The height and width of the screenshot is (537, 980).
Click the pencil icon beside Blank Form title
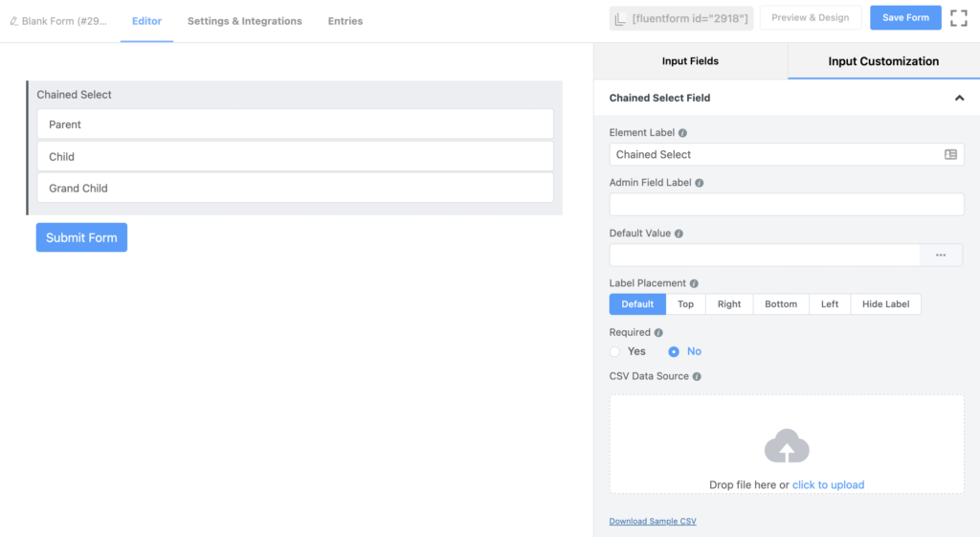(13, 21)
